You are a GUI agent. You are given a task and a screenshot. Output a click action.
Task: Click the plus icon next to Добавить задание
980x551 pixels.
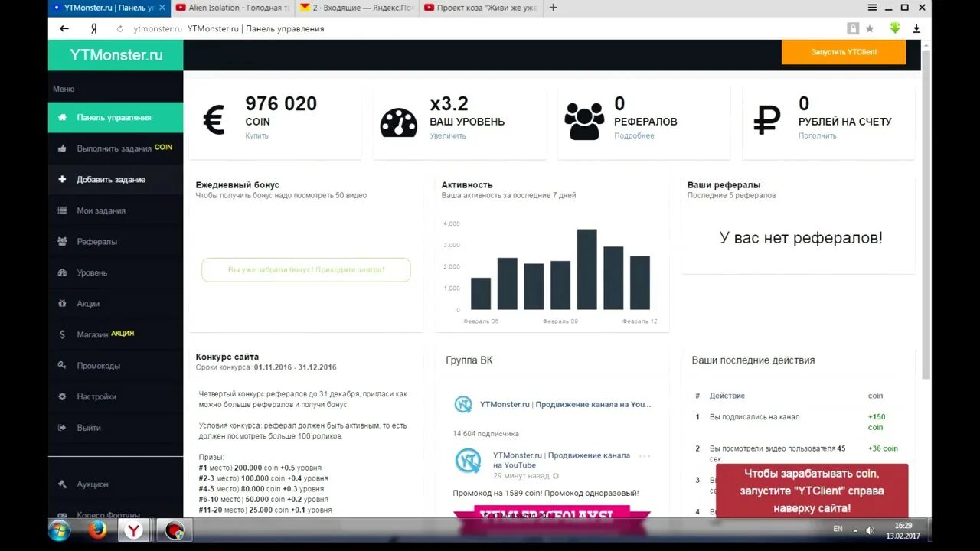coord(62,179)
